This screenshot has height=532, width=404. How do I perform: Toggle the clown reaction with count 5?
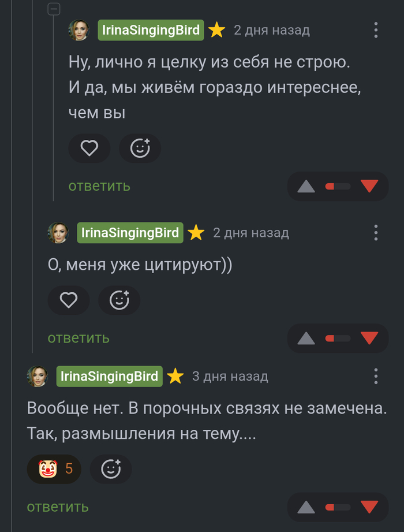click(x=54, y=469)
